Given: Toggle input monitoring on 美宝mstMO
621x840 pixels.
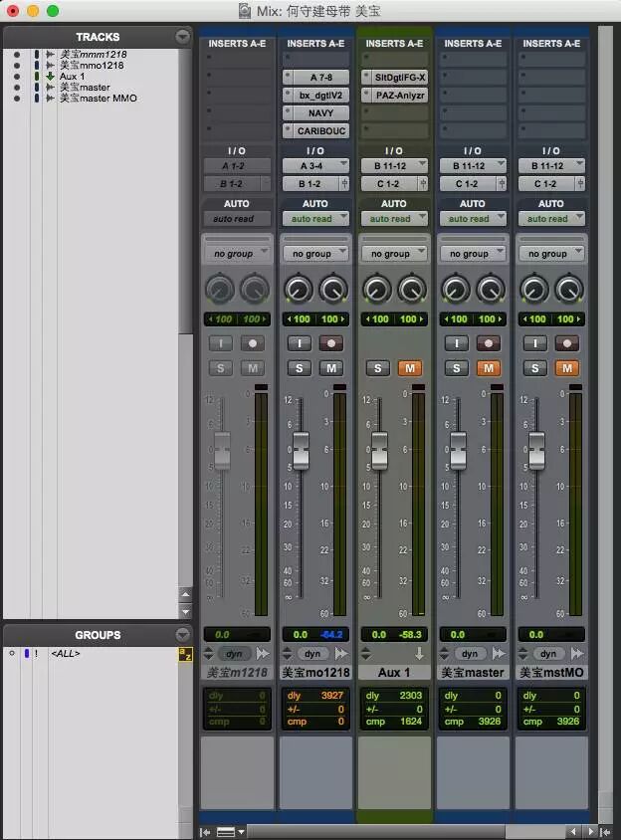Looking at the screenshot, I should tap(535, 343).
